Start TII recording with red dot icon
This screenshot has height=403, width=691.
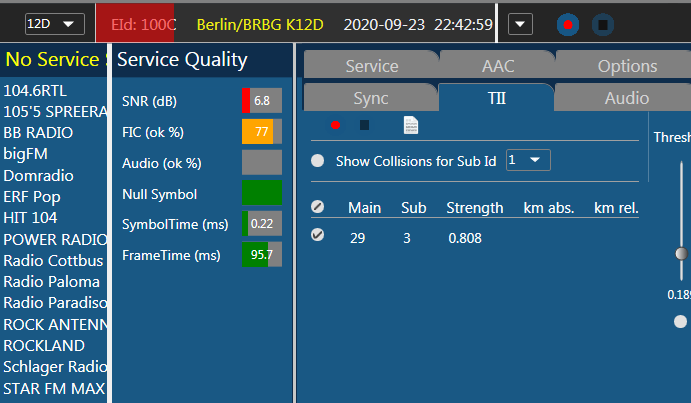click(336, 125)
